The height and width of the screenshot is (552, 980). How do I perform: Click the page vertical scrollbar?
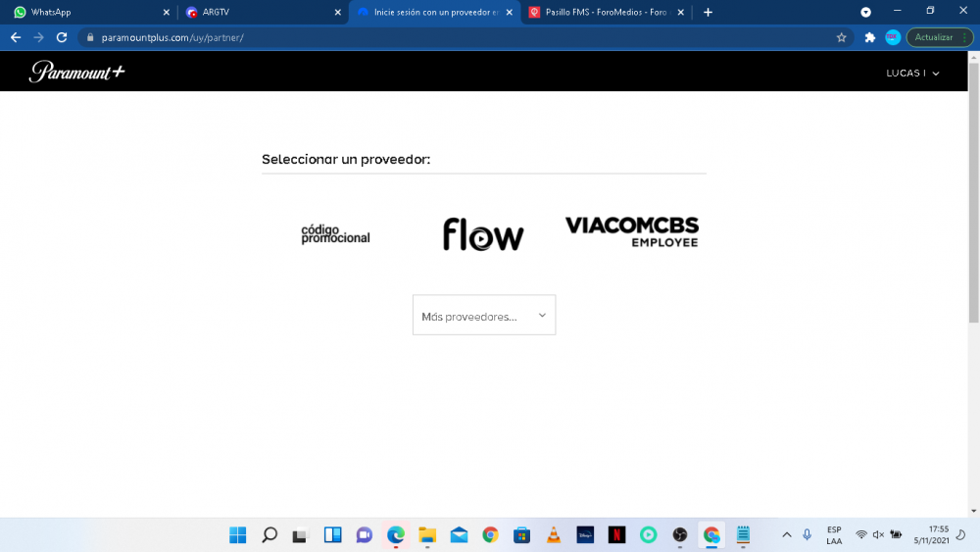coord(973,196)
